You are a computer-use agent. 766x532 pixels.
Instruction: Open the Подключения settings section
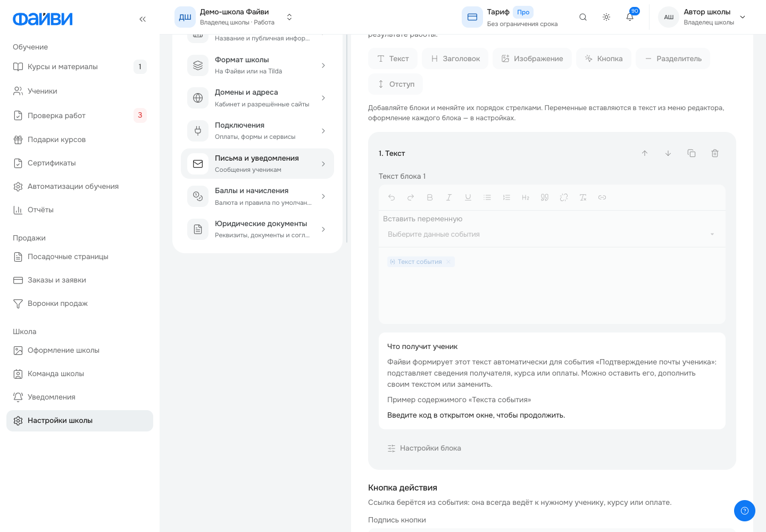(257, 131)
